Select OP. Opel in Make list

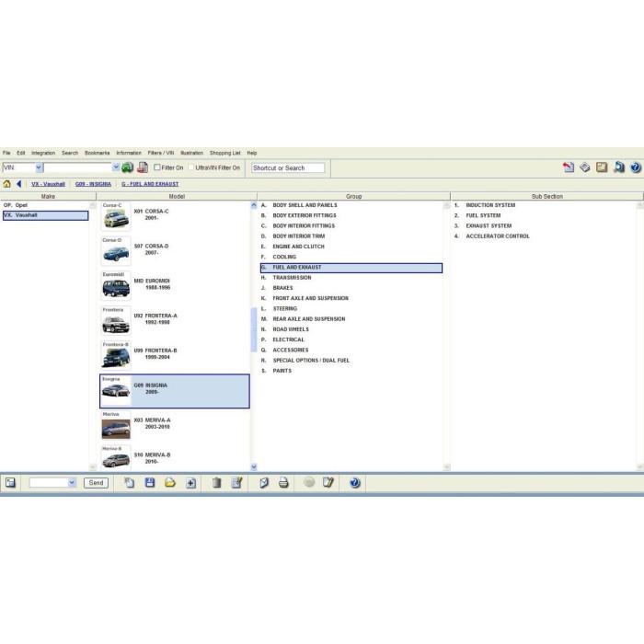tap(45, 205)
